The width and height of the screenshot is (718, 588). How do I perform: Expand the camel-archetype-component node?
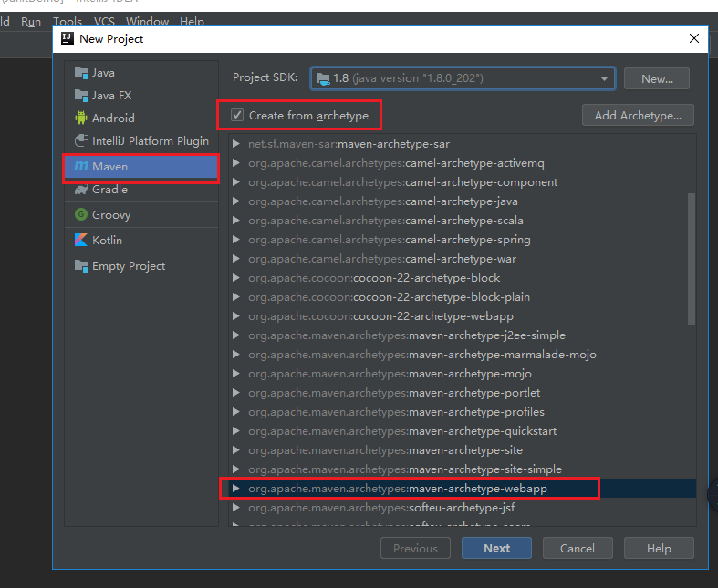[235, 182]
